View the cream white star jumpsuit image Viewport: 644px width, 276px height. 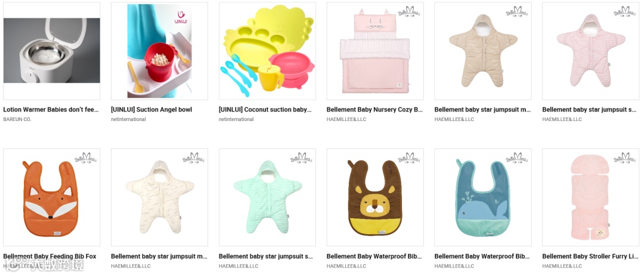click(159, 197)
